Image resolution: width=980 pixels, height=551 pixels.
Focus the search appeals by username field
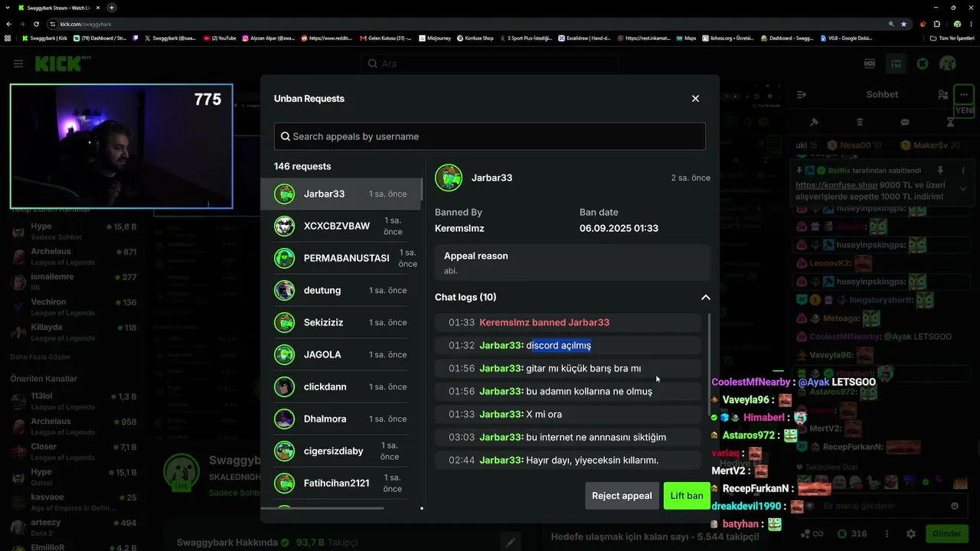pos(490,136)
